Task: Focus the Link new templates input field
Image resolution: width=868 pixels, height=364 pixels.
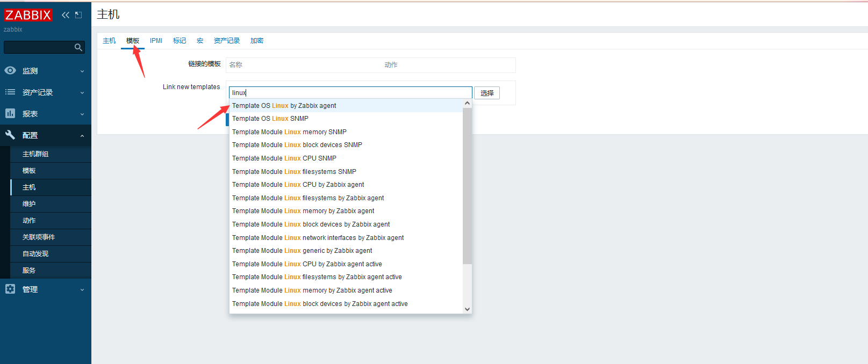Action: click(350, 92)
